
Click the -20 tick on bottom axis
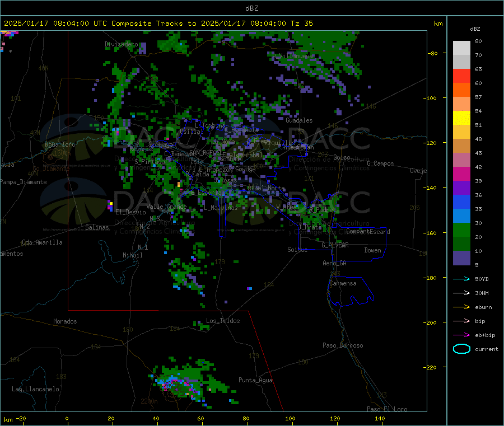tap(21, 418)
